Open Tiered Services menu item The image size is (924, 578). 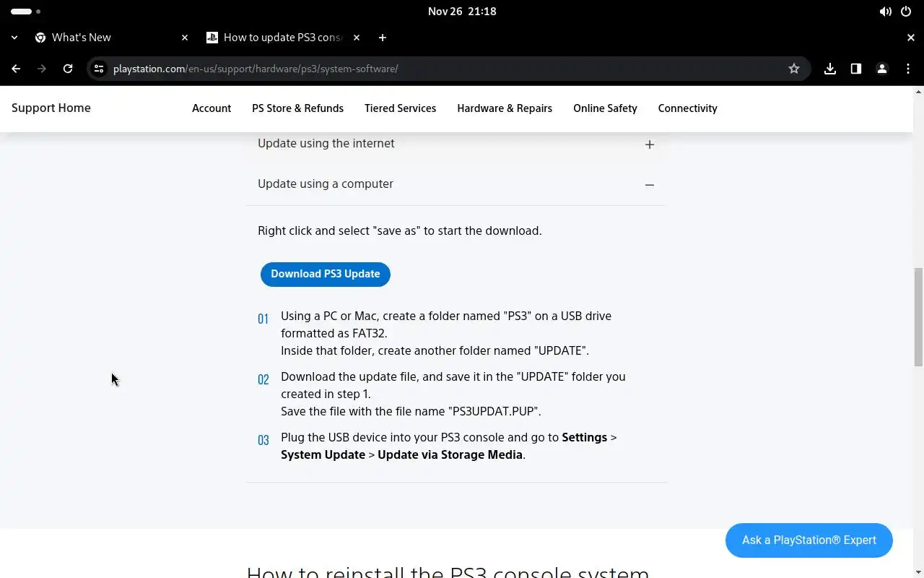pyautogui.click(x=400, y=108)
